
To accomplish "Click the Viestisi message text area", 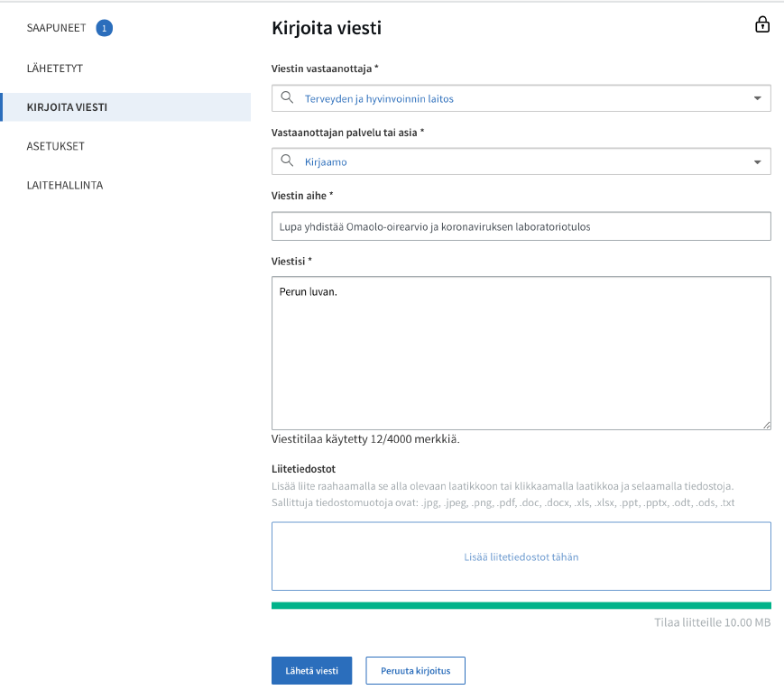I will point(521,352).
